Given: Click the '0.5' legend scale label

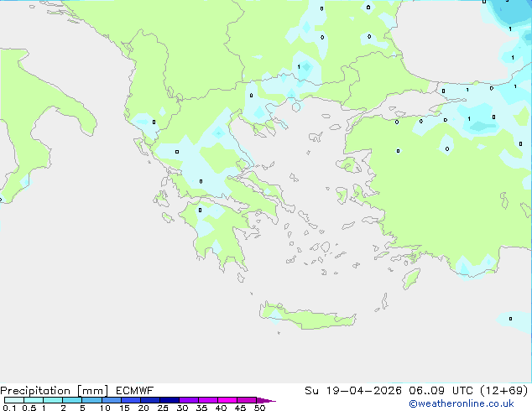Looking at the screenshot, I should pos(29,408).
